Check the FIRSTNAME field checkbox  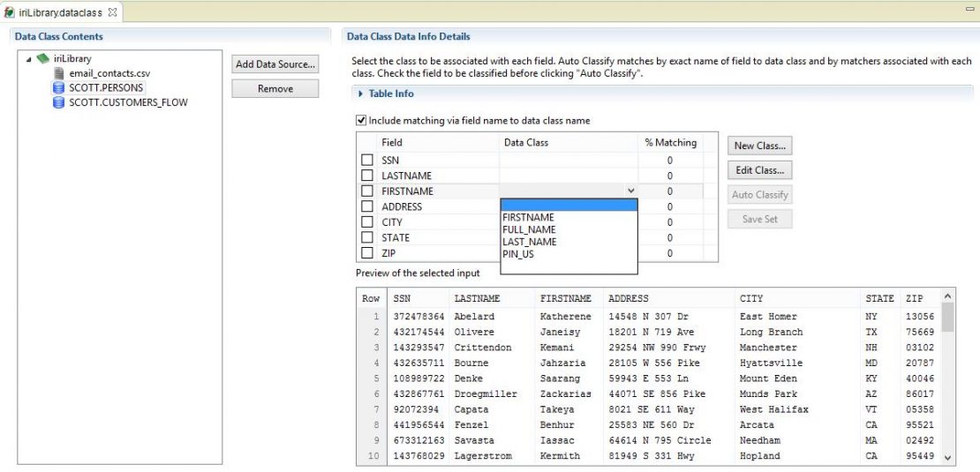367,191
